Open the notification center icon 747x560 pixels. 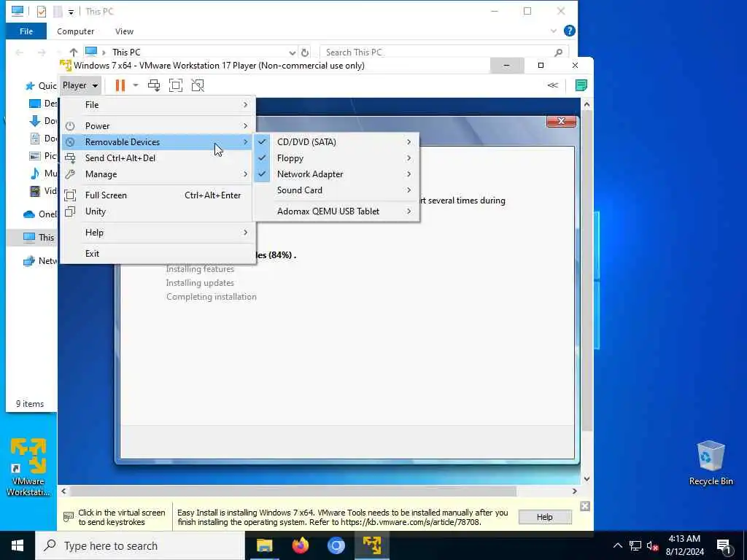click(724, 546)
